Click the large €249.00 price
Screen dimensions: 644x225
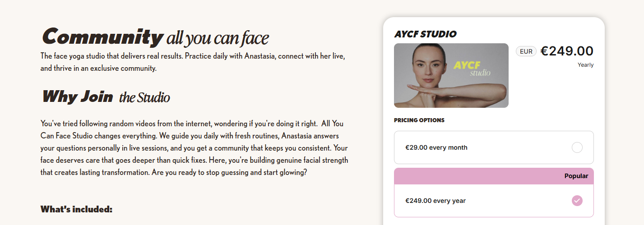click(x=567, y=51)
